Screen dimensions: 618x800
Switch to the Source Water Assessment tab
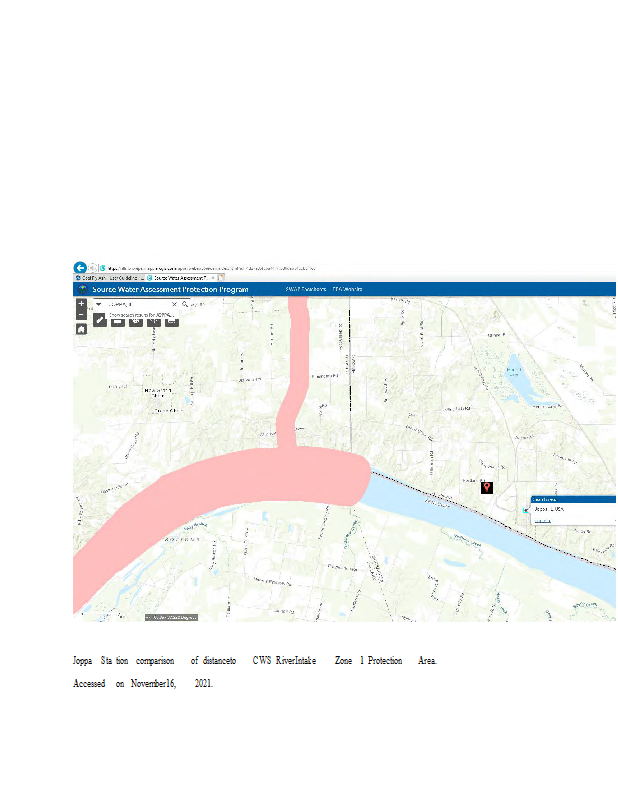[x=180, y=277]
